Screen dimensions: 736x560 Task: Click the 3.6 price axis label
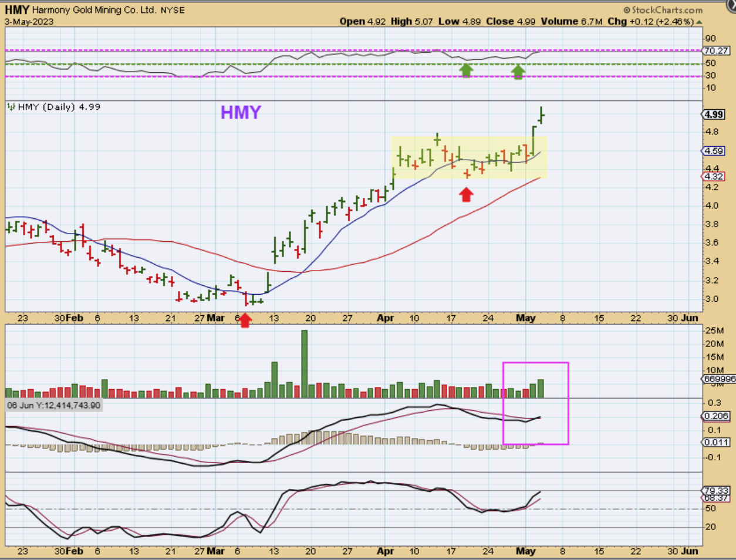pos(711,242)
